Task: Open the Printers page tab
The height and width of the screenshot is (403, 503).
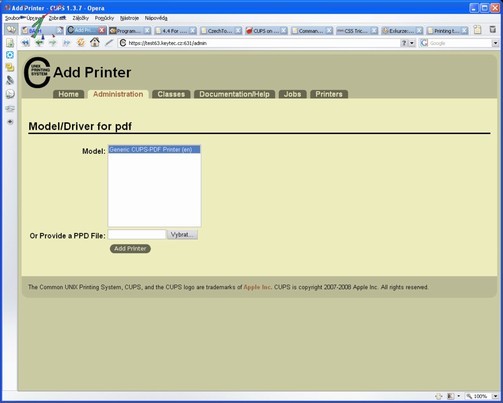Action: point(329,94)
